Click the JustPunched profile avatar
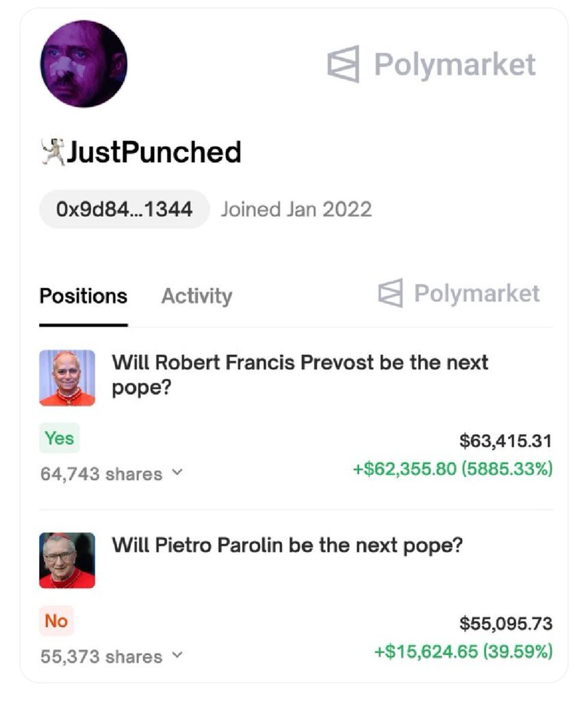Viewport: 588px width, 701px height. coord(84,64)
